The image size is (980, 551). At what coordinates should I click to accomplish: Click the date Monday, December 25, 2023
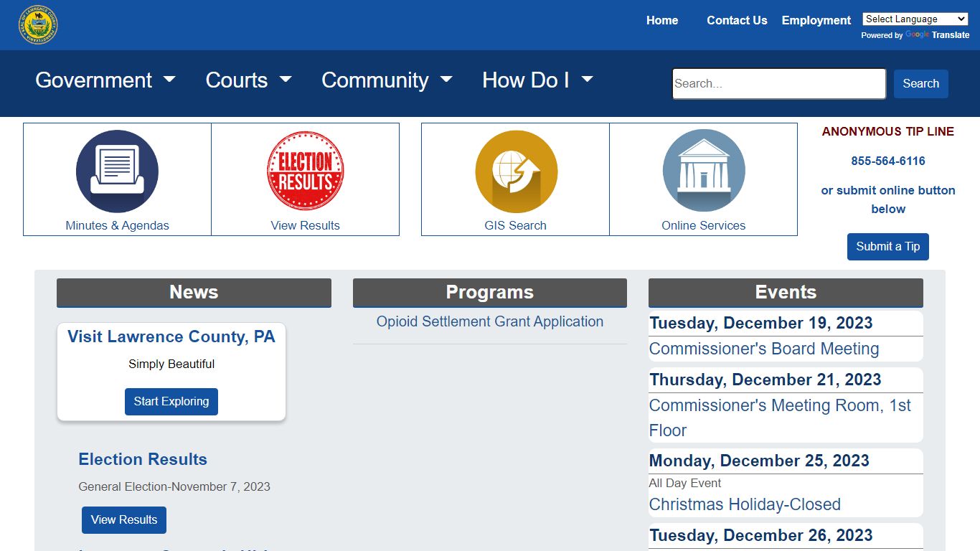click(759, 461)
